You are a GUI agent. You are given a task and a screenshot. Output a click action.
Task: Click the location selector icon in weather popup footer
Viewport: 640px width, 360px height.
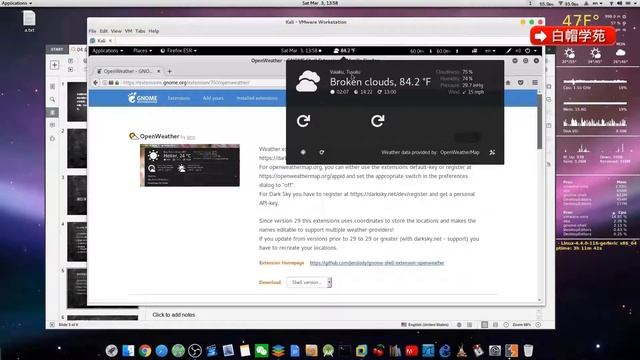pos(303,152)
